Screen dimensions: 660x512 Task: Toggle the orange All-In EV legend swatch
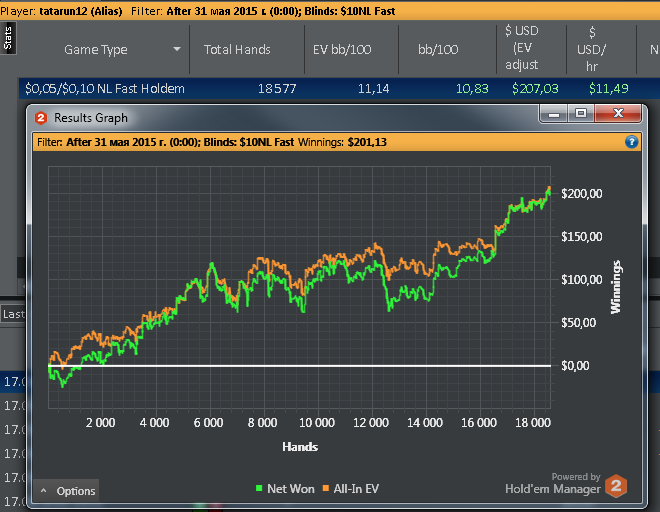325,488
